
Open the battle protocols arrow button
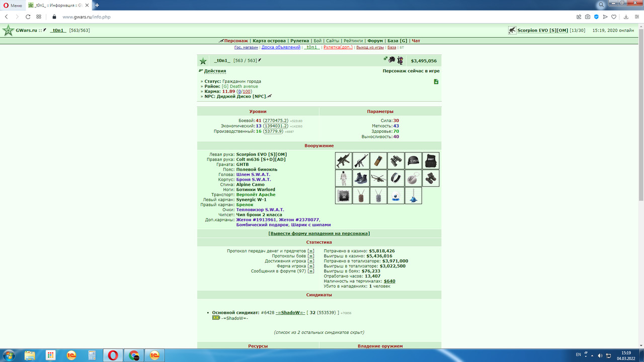[x=311, y=256]
